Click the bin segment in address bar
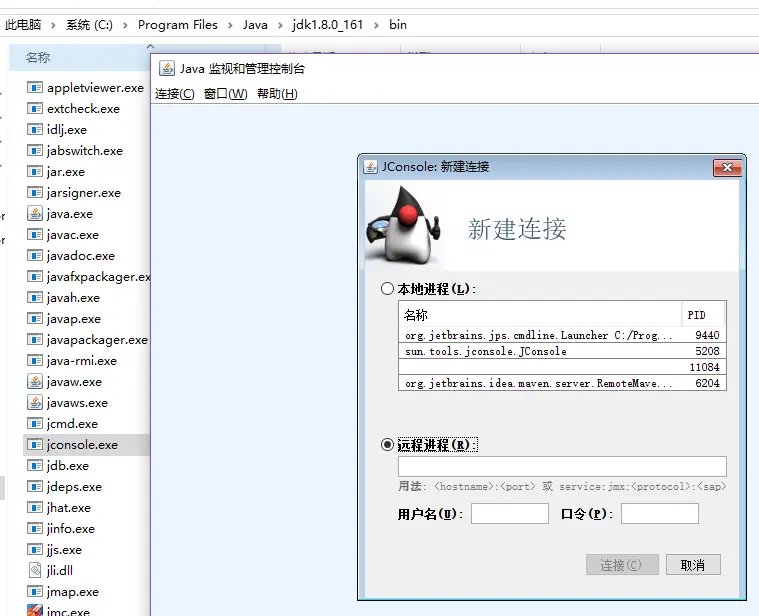The width and height of the screenshot is (759, 616). click(x=398, y=25)
